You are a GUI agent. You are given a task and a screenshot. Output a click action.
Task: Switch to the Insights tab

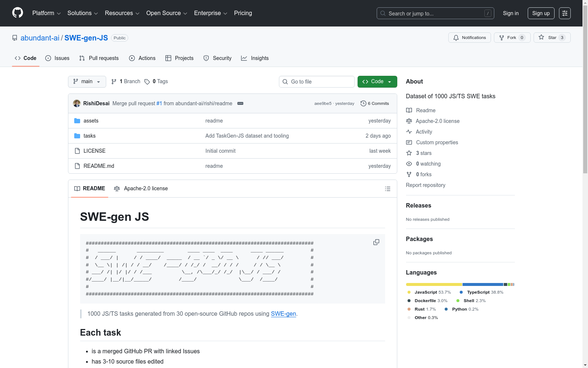pos(255,58)
